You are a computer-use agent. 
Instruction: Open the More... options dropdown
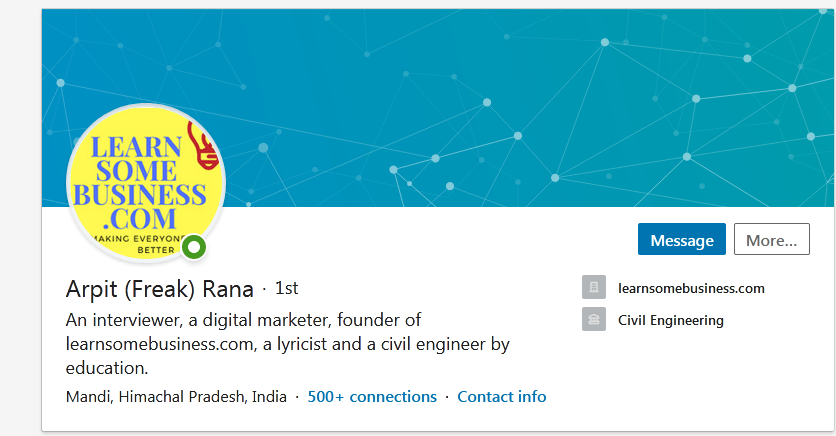coord(771,239)
